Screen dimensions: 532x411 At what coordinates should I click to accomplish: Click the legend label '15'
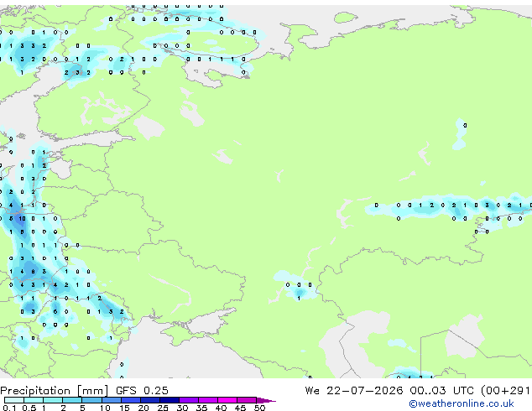124,408
